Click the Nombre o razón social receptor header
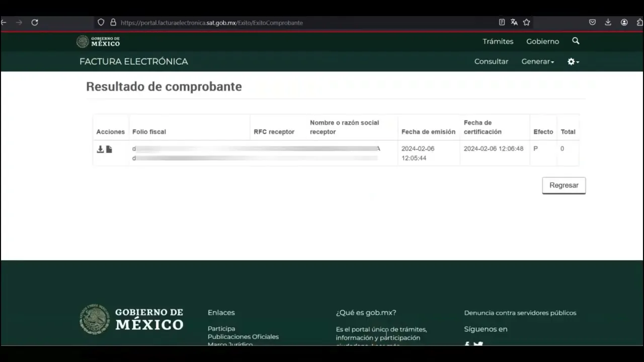Viewport: 644px width, 362px height. 345,127
